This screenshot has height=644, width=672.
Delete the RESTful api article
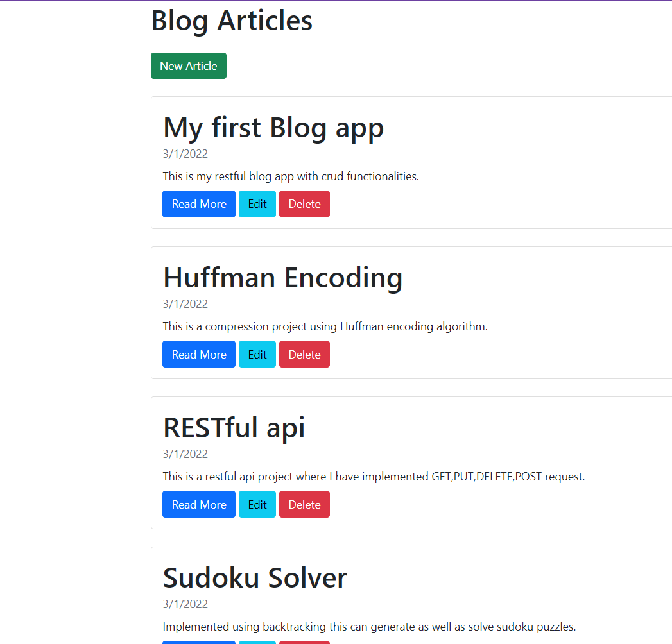(x=304, y=504)
